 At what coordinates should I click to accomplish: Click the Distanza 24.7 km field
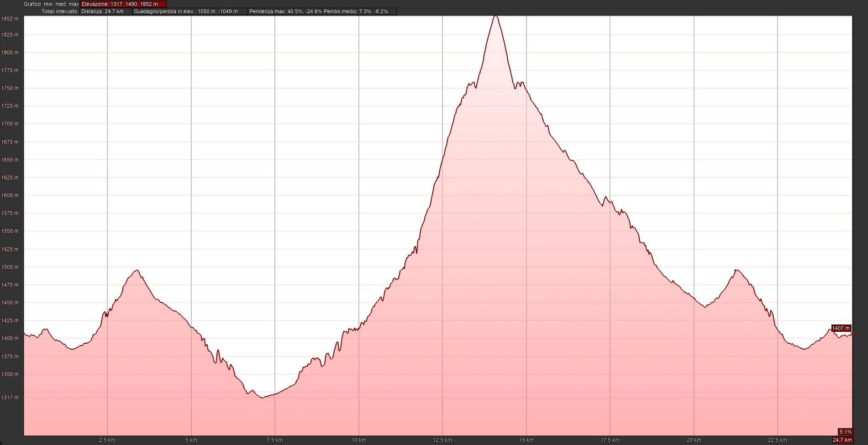coord(105,11)
